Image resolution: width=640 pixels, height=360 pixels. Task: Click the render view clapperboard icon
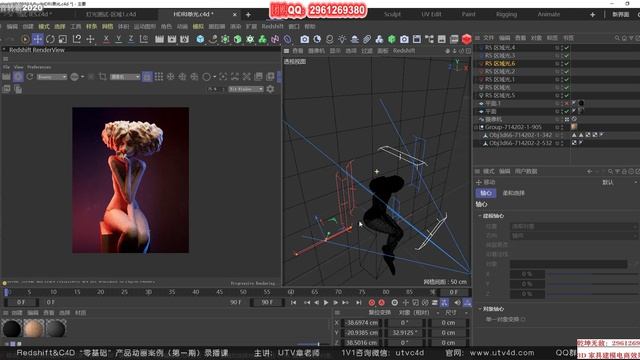(x=159, y=39)
